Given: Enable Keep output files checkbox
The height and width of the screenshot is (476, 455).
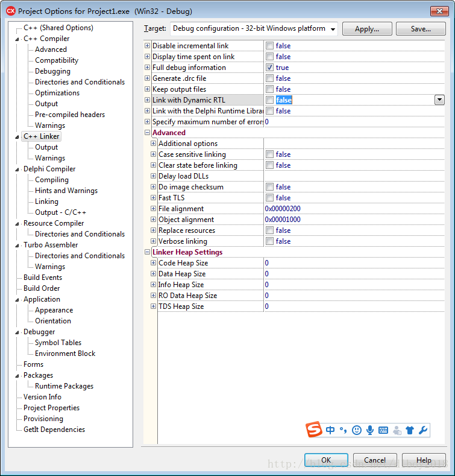Looking at the screenshot, I should coord(269,89).
